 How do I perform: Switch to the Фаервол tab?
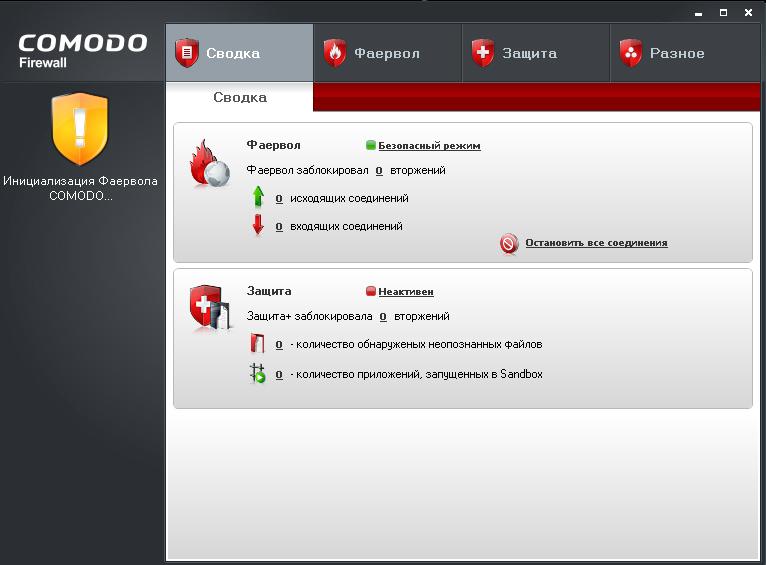387,53
